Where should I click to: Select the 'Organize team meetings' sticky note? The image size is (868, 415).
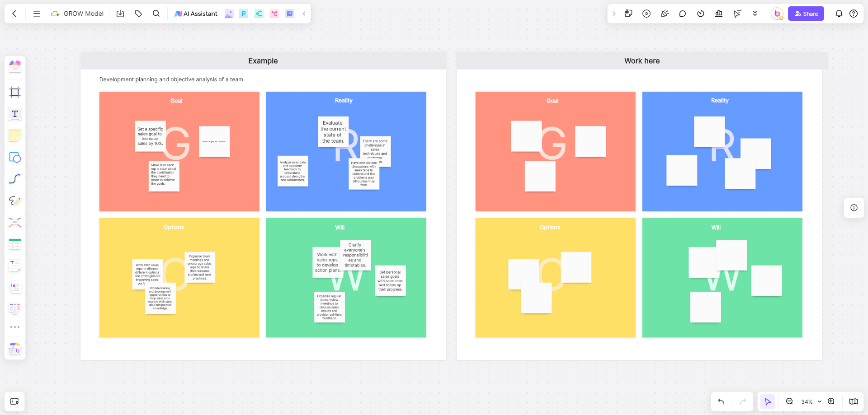click(x=200, y=267)
